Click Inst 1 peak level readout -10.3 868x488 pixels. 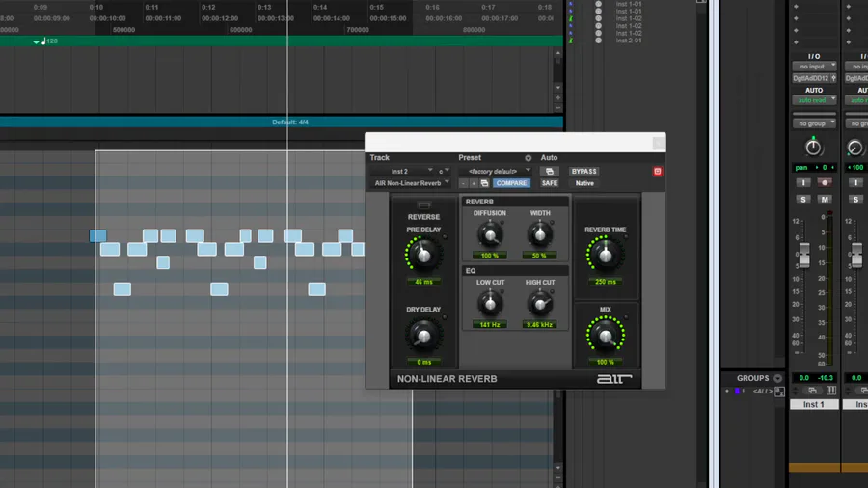coord(826,378)
